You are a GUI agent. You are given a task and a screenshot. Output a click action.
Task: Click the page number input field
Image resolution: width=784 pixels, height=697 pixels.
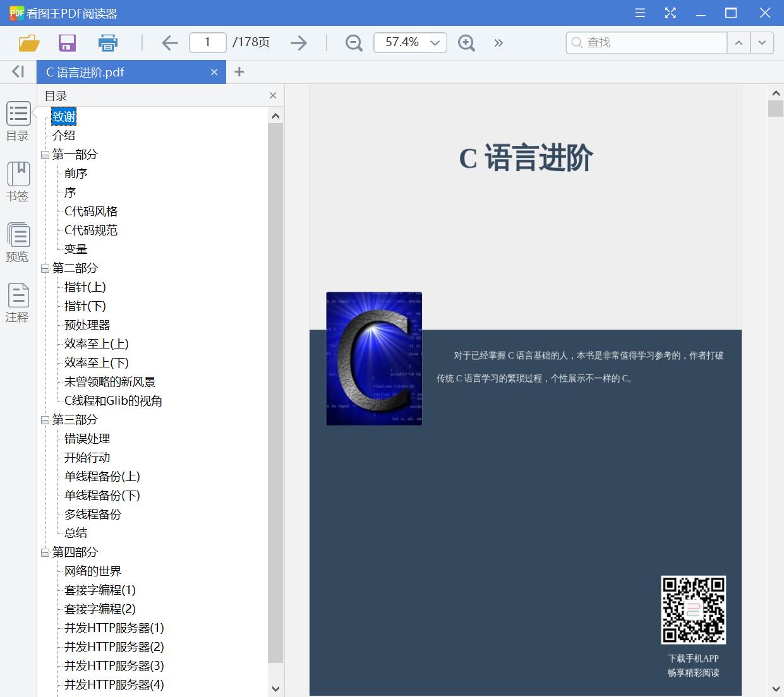coord(207,42)
